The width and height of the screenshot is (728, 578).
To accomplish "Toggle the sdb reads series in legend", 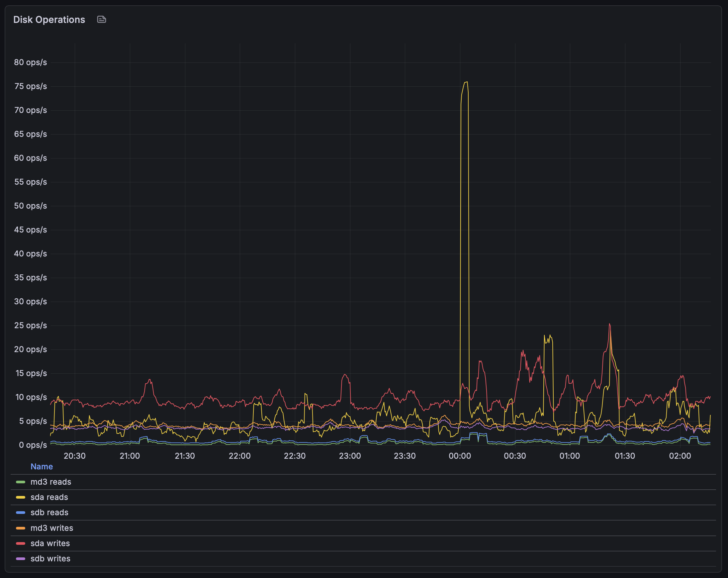I will point(49,513).
